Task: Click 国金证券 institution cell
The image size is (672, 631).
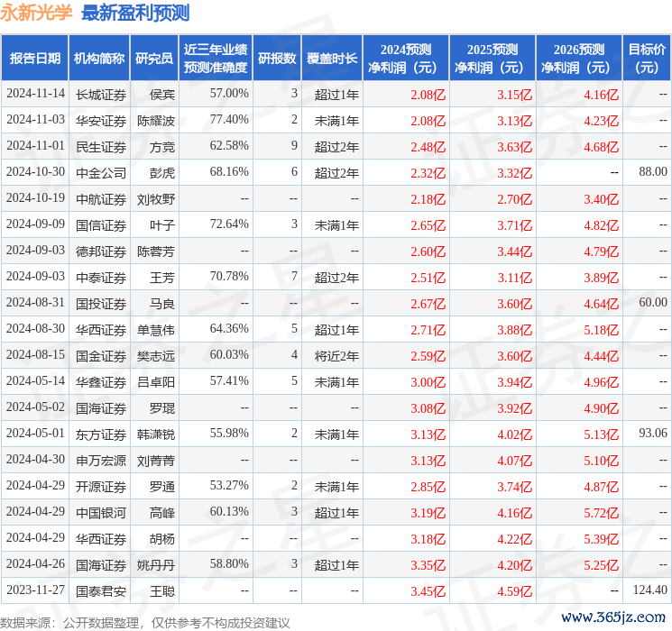Action: tap(101, 356)
